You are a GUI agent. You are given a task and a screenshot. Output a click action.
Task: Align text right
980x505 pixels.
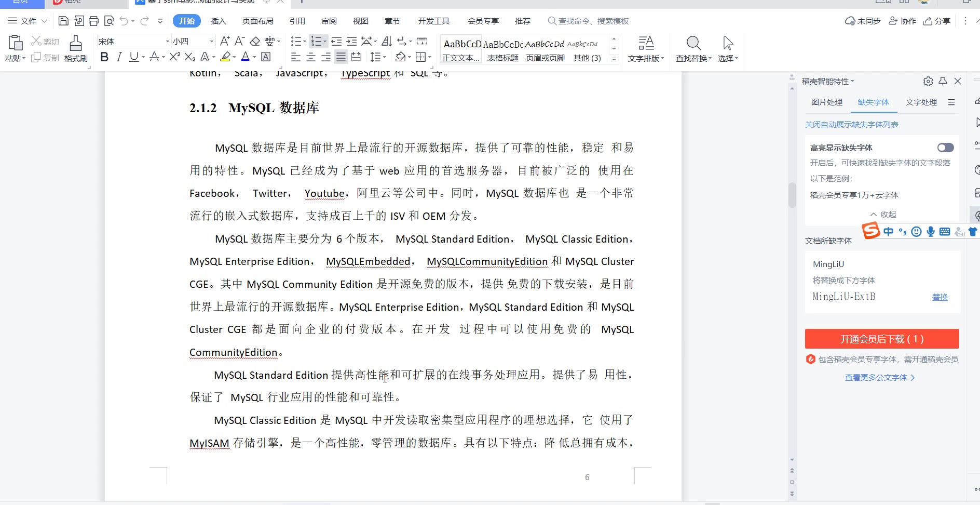coord(326,57)
